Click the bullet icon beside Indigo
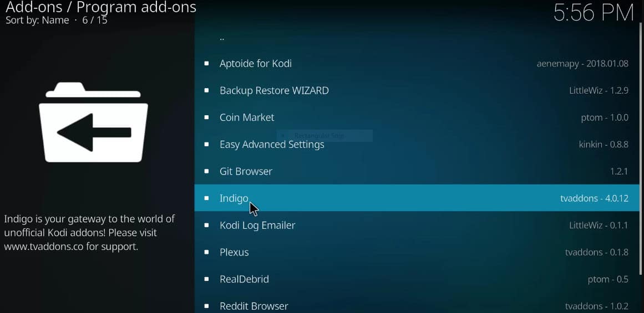The height and width of the screenshot is (313, 644). (x=206, y=198)
